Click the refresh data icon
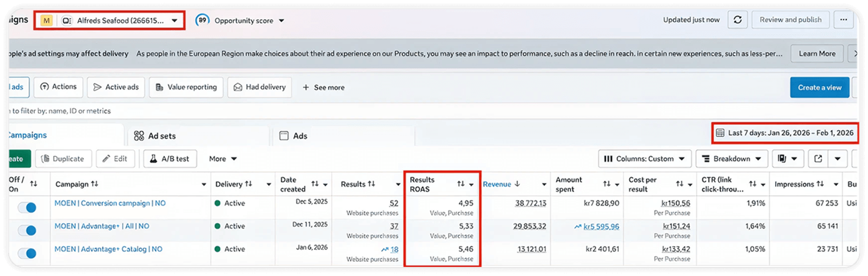868x276 pixels. 737,20
